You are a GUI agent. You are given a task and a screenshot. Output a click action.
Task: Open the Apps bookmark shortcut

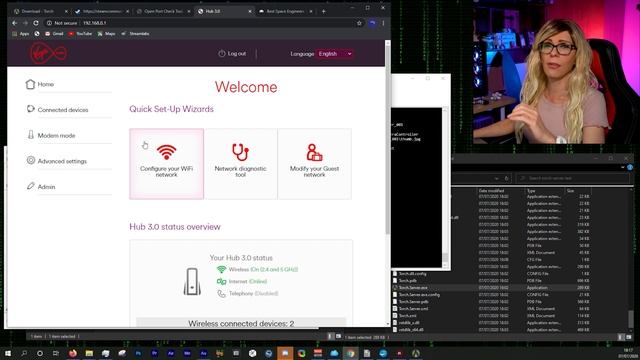(21, 34)
